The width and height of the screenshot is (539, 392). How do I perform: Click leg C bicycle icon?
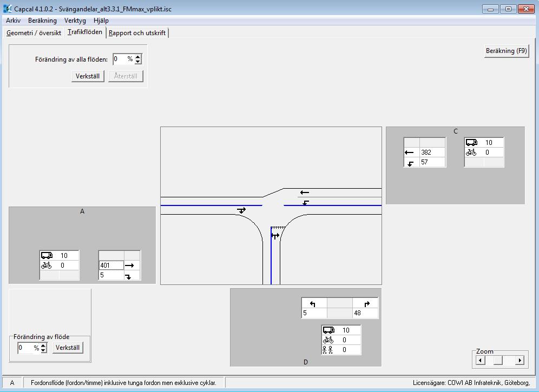(x=471, y=152)
